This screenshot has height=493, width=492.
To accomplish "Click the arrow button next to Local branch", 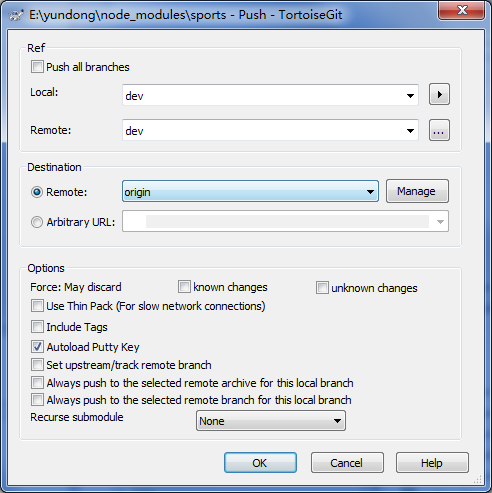I will 439,94.
